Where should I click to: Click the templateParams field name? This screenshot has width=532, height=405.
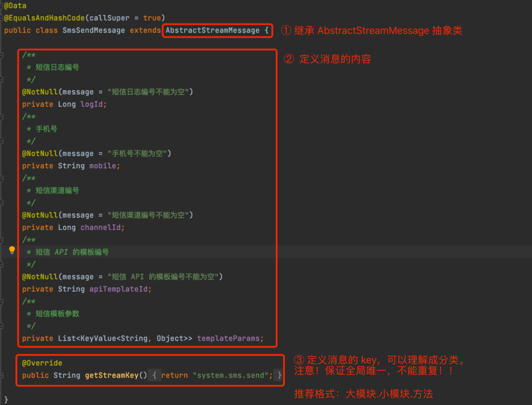click(x=228, y=338)
